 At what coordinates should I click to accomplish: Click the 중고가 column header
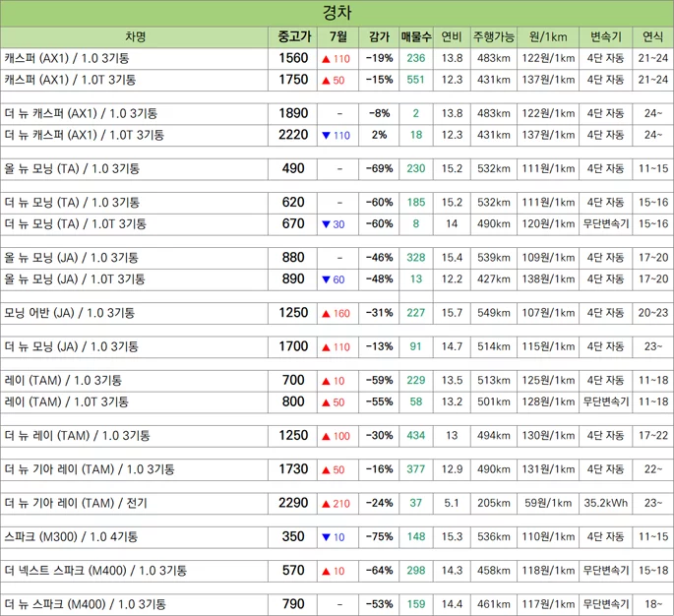294,37
